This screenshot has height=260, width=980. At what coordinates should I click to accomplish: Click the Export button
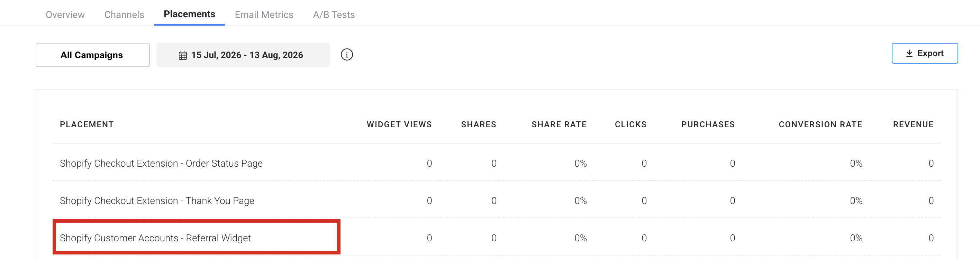(924, 53)
